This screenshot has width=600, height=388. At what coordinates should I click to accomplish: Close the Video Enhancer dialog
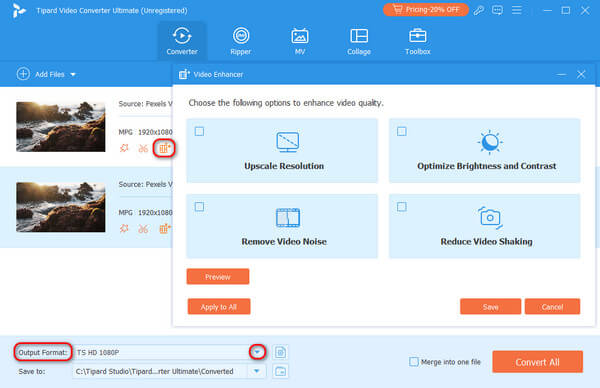[x=581, y=74]
